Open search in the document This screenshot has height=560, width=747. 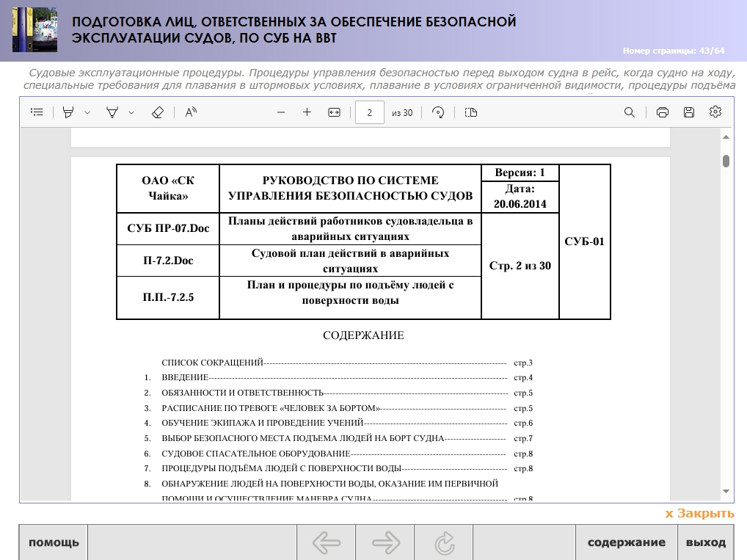(x=630, y=112)
